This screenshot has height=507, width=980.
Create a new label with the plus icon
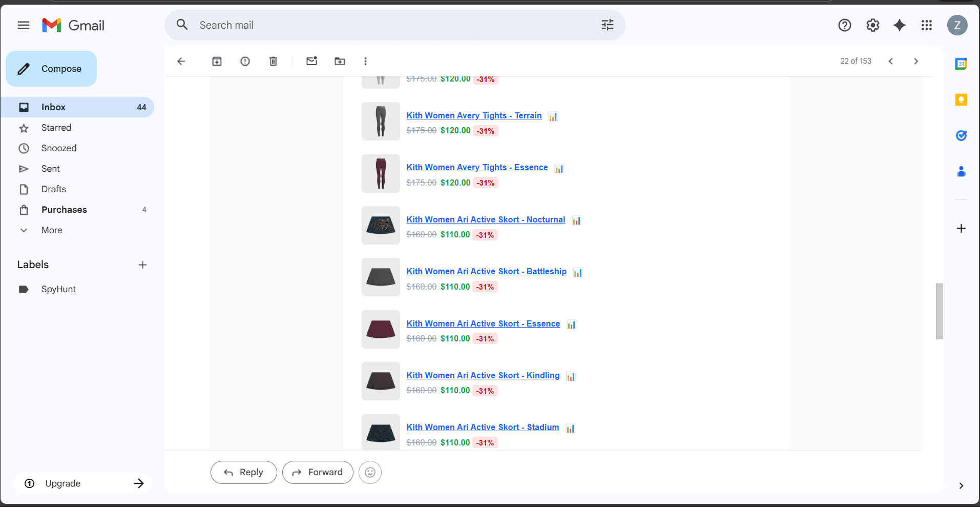point(142,265)
